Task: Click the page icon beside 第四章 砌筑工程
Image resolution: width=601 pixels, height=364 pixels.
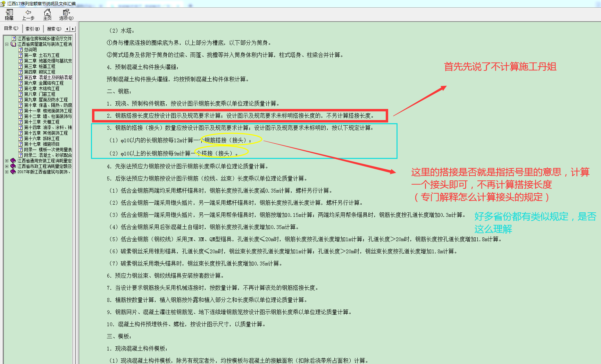Action: coord(20,72)
